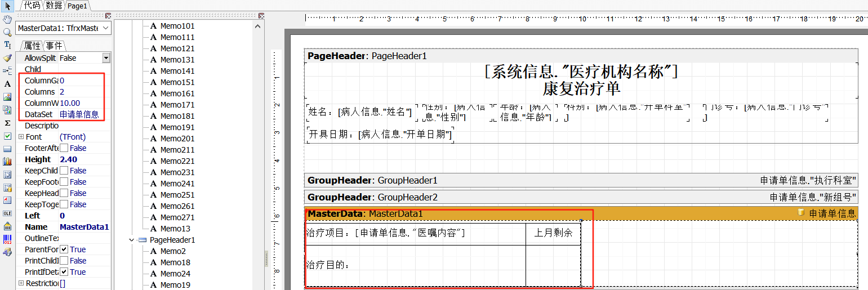Click the Name property value MasterData1
This screenshot has width=868, height=290.
point(84,227)
